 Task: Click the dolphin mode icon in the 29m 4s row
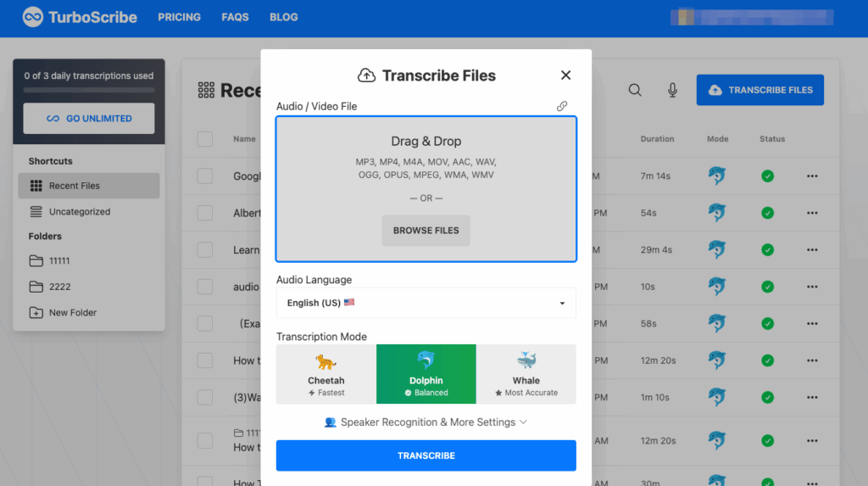[x=717, y=249]
